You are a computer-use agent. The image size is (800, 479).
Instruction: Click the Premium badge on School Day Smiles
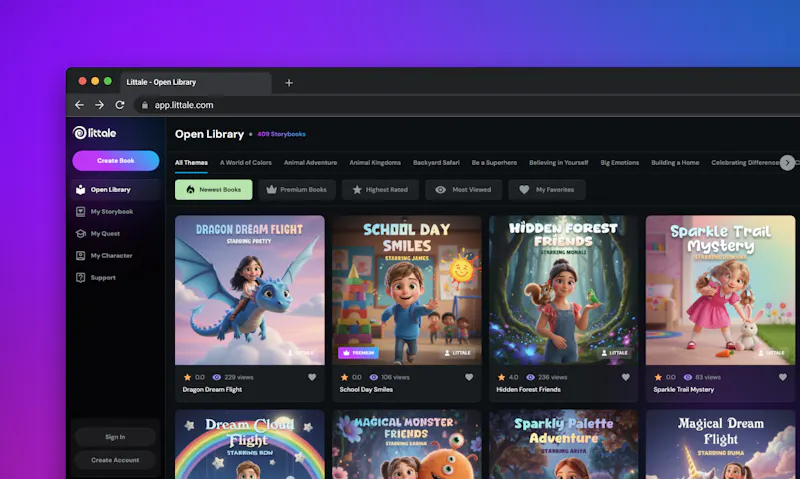pos(358,353)
